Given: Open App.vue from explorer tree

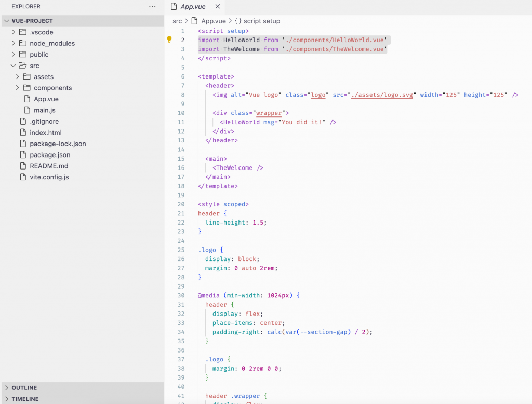Looking at the screenshot, I should (46, 99).
